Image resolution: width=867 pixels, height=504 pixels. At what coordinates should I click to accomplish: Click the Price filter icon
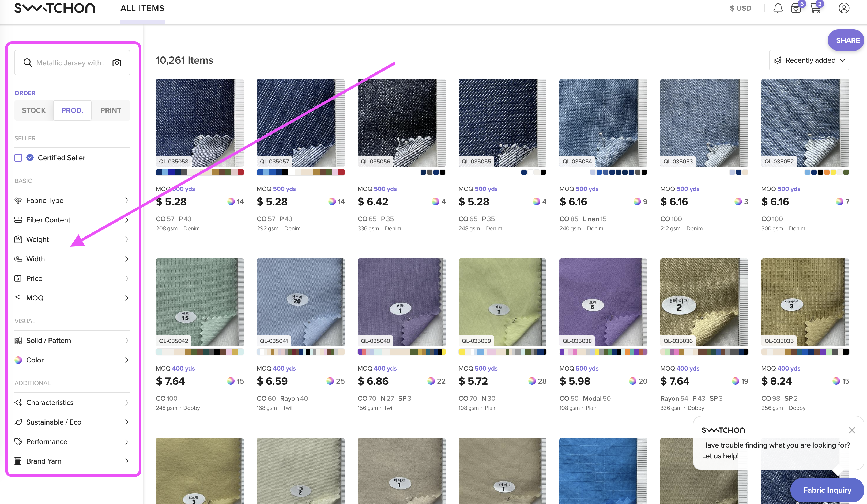pos(18,278)
